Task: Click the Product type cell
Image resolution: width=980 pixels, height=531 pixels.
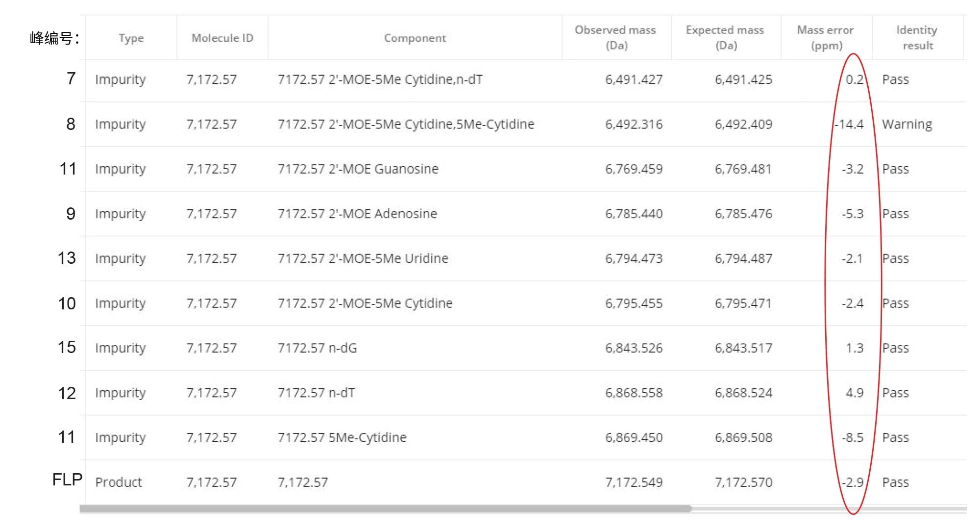Action: pos(118,482)
